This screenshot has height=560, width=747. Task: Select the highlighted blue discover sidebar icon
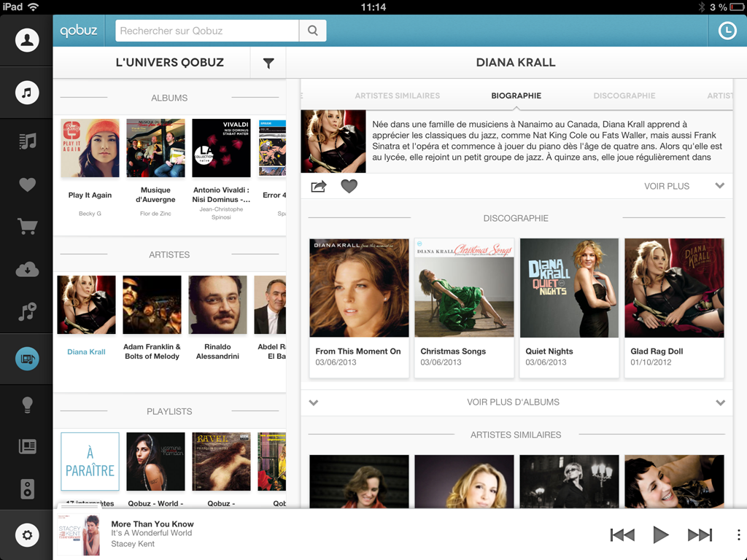[x=27, y=359]
